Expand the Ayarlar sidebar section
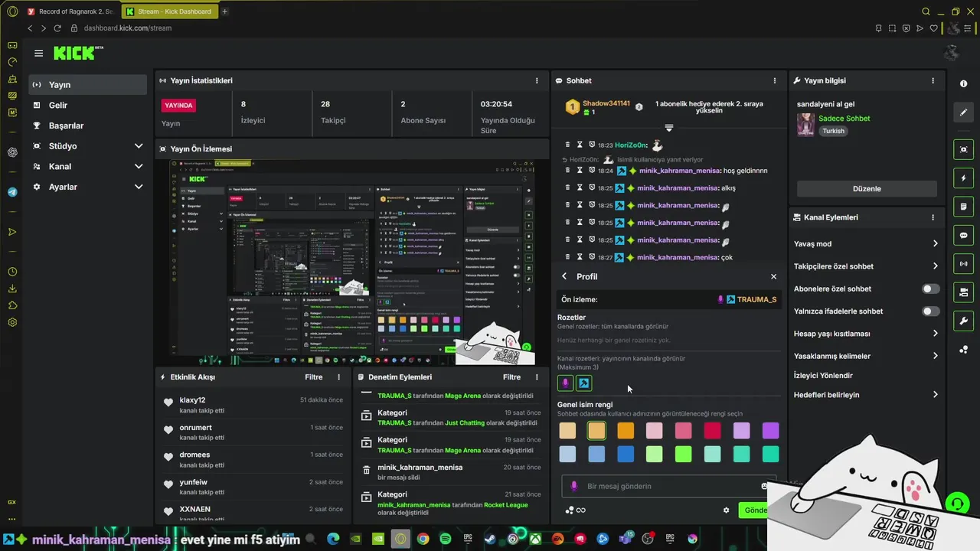This screenshot has width=980, height=551. pyautogui.click(x=87, y=187)
